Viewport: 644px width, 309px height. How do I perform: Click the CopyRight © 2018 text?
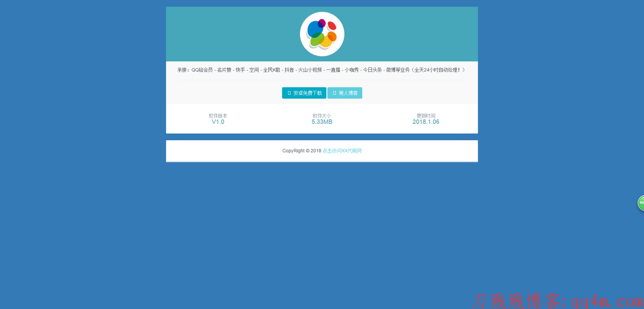(x=302, y=151)
